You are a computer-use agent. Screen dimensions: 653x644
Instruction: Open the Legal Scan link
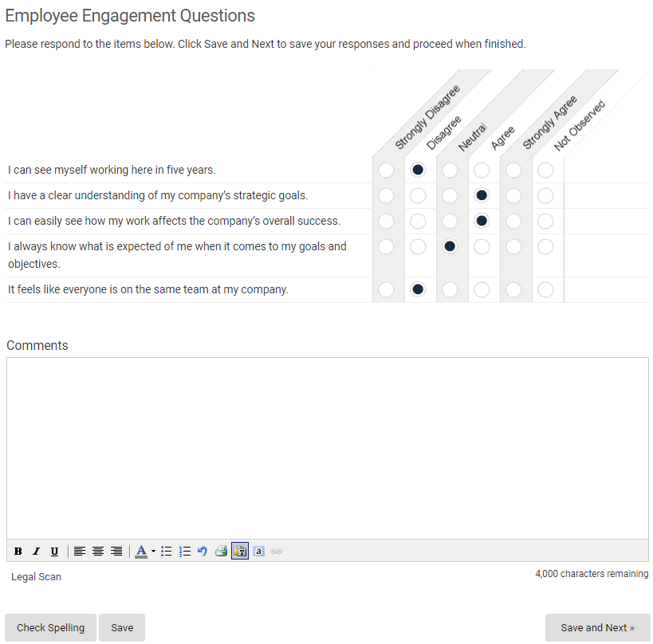(x=36, y=576)
